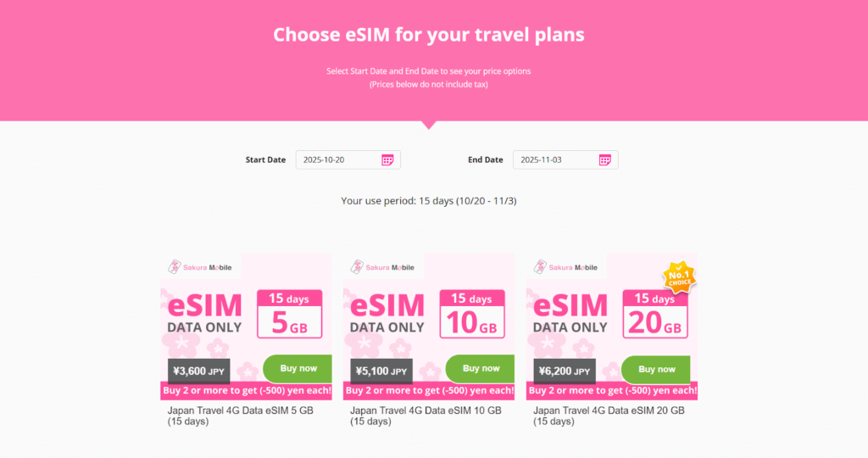Click the No.1 Choice badge
The image size is (868, 458).
point(677,276)
